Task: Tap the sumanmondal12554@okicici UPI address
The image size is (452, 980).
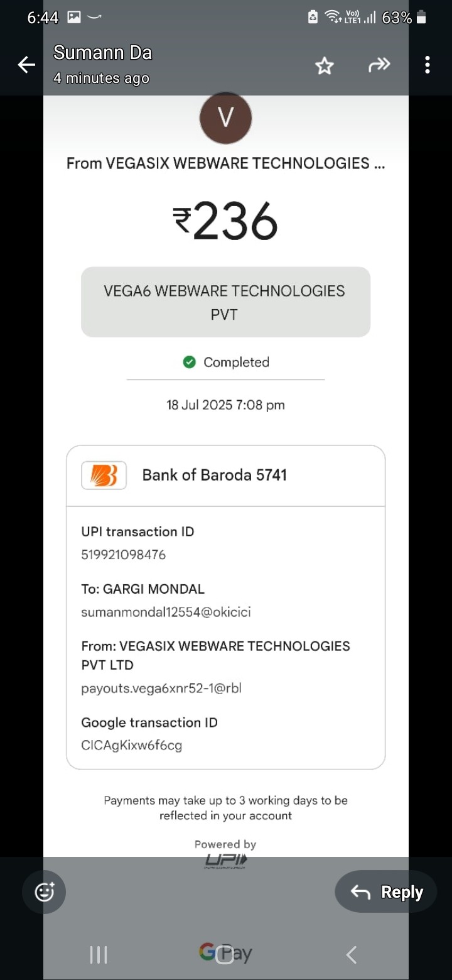Action: [166, 612]
